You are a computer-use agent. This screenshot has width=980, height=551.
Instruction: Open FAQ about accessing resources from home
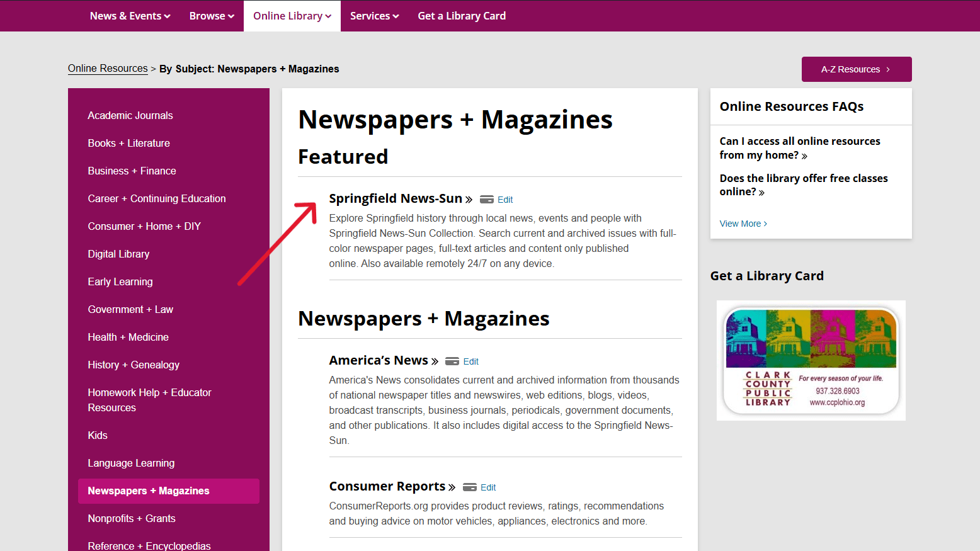click(x=800, y=148)
